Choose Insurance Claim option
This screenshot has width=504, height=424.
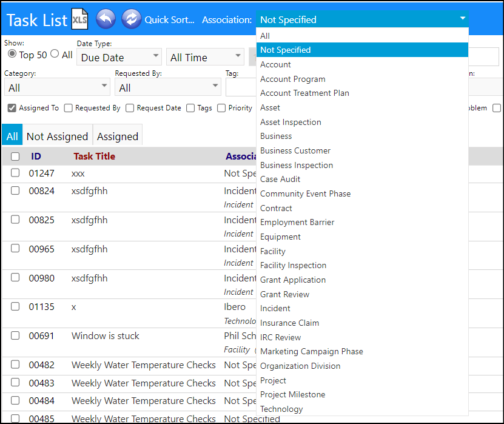tap(362, 323)
